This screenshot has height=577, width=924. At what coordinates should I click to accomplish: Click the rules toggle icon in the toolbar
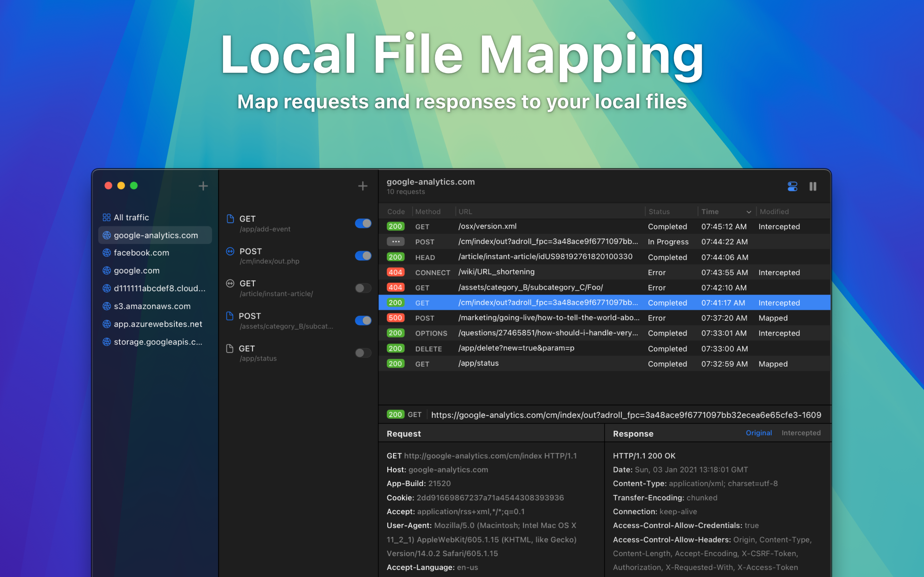tap(792, 186)
